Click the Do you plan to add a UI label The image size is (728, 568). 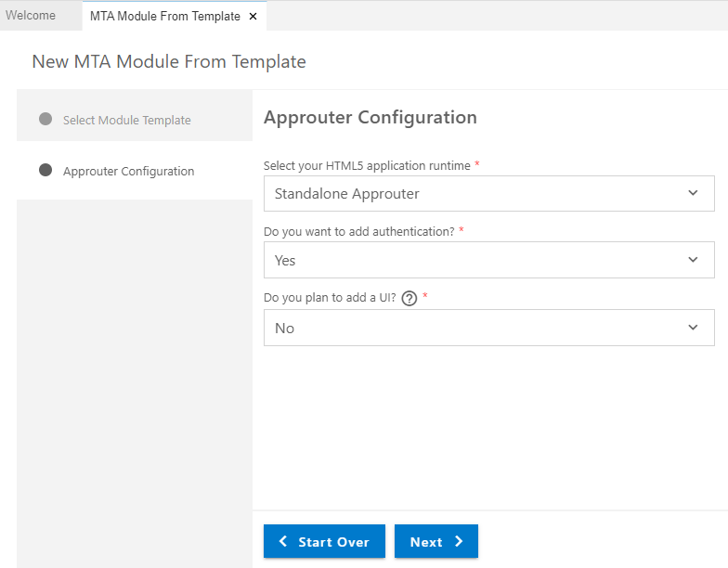(x=330, y=297)
